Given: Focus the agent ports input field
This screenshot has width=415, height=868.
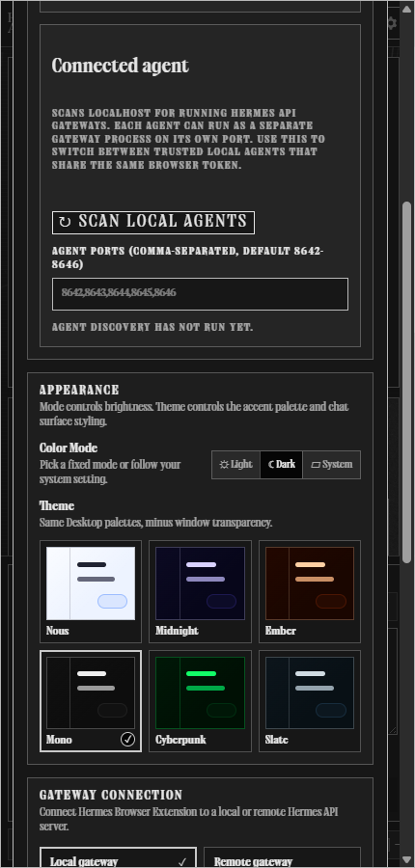Looking at the screenshot, I should (200, 294).
